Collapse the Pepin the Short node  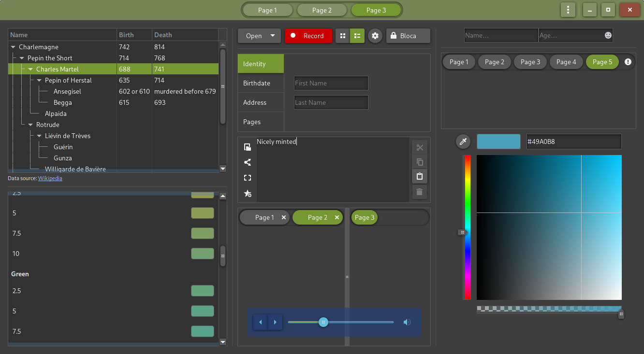(22, 58)
